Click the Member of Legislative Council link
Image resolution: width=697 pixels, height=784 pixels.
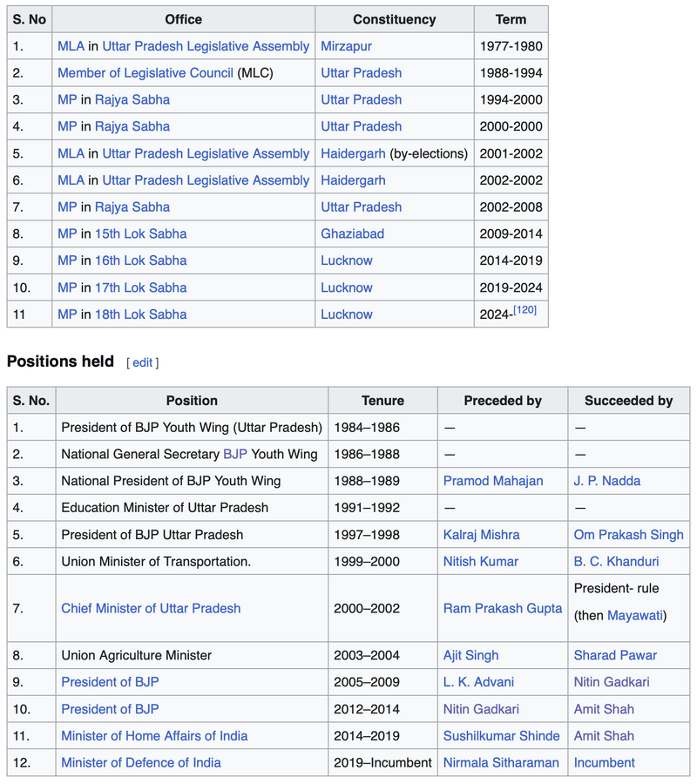[145, 73]
